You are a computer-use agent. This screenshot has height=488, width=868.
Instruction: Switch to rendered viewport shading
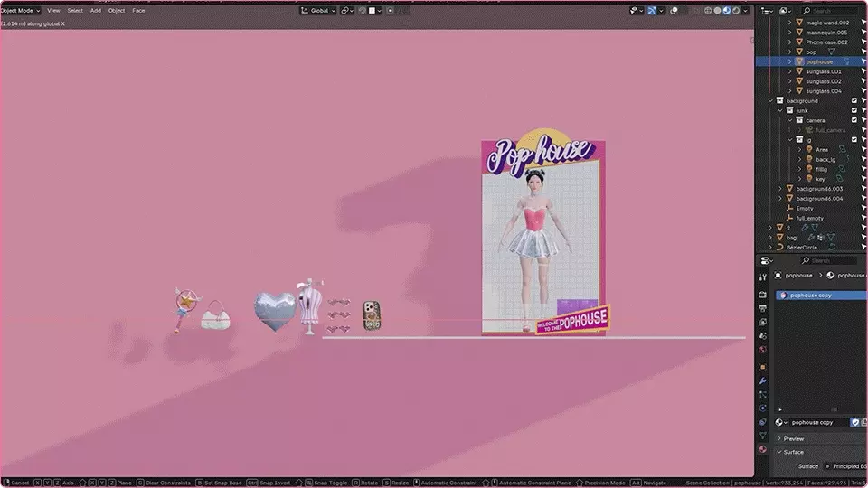(736, 11)
